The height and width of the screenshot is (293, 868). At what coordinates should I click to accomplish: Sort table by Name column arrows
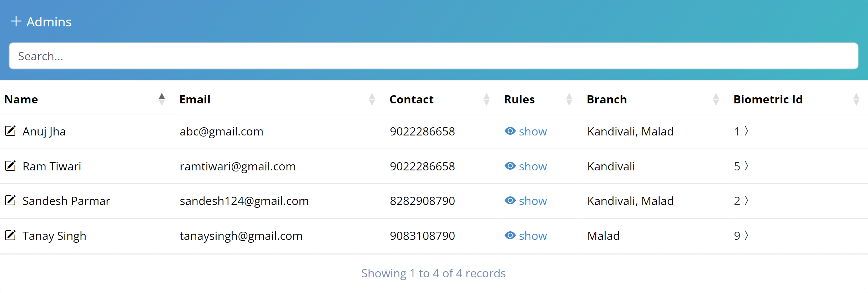click(x=162, y=99)
